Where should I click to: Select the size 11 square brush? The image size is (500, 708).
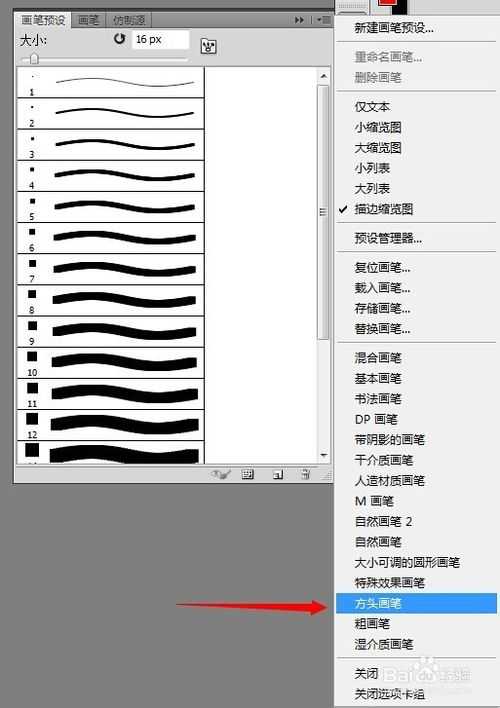click(x=110, y=394)
